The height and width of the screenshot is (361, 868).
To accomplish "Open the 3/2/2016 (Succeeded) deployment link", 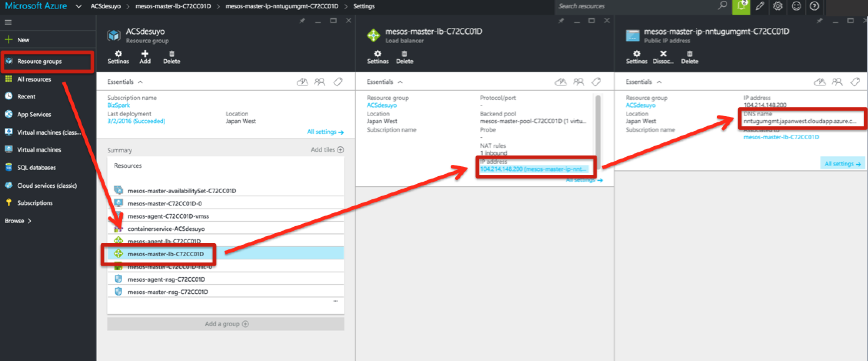I will tap(136, 121).
